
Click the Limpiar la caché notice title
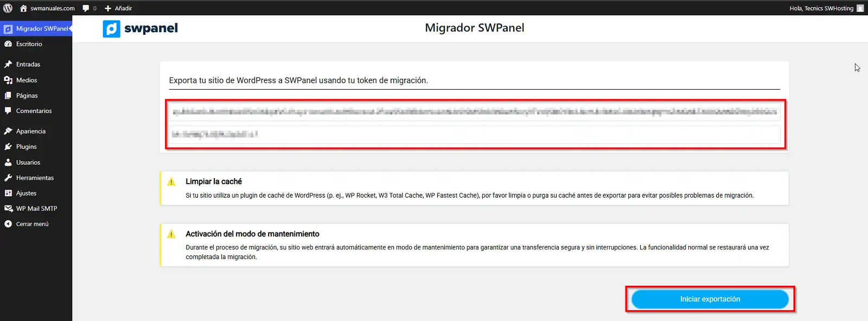pos(214,181)
